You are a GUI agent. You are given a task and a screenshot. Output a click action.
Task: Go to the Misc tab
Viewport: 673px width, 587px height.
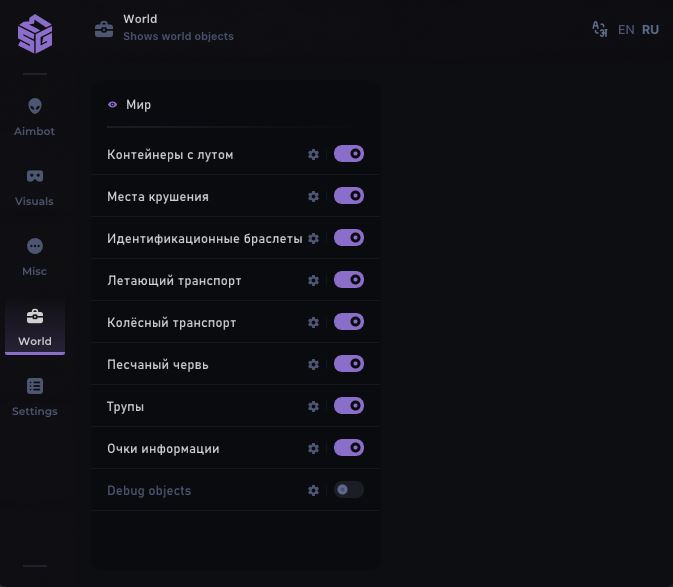tap(35, 256)
